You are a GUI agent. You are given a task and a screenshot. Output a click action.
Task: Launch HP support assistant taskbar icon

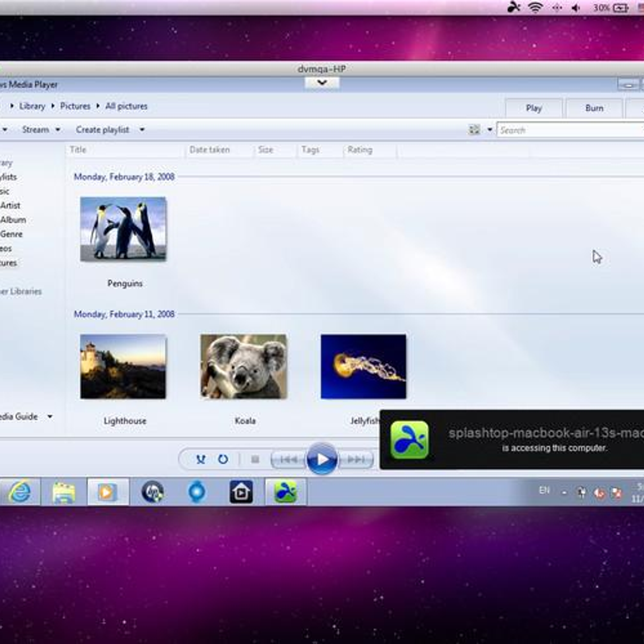coord(152,492)
